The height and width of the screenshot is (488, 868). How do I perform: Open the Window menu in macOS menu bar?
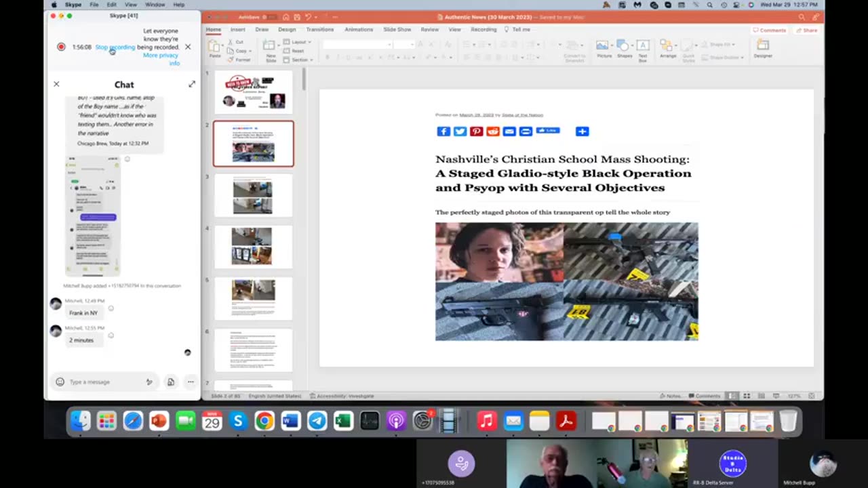[x=155, y=5]
